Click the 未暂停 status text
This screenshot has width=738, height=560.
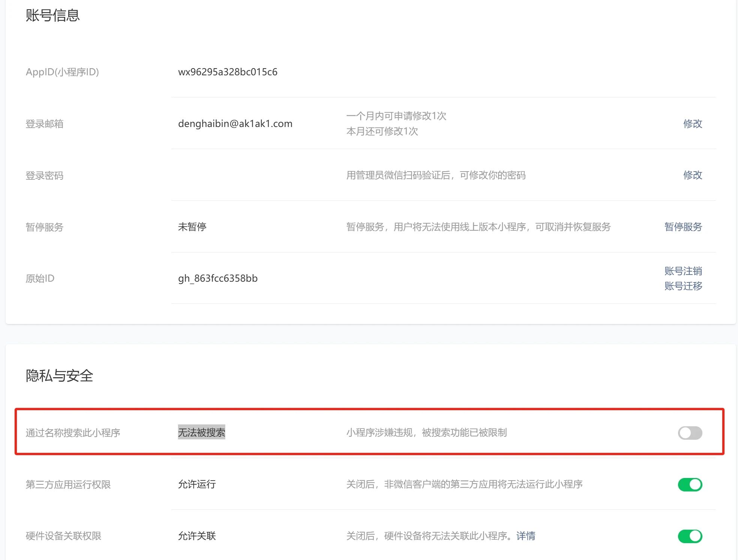point(192,227)
